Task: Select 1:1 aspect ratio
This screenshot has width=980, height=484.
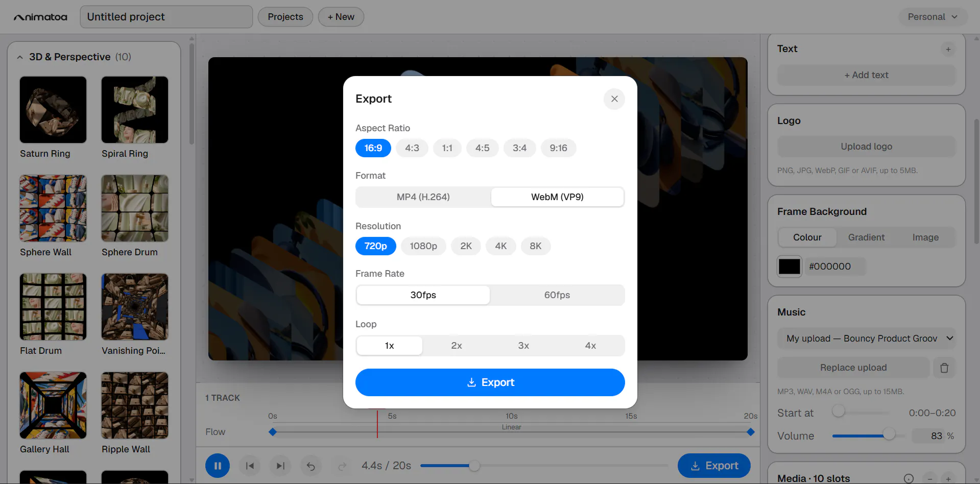Action: [447, 148]
